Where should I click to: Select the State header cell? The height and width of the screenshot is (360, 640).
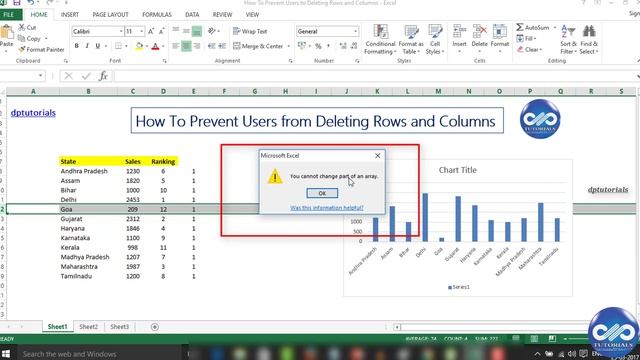click(x=88, y=162)
